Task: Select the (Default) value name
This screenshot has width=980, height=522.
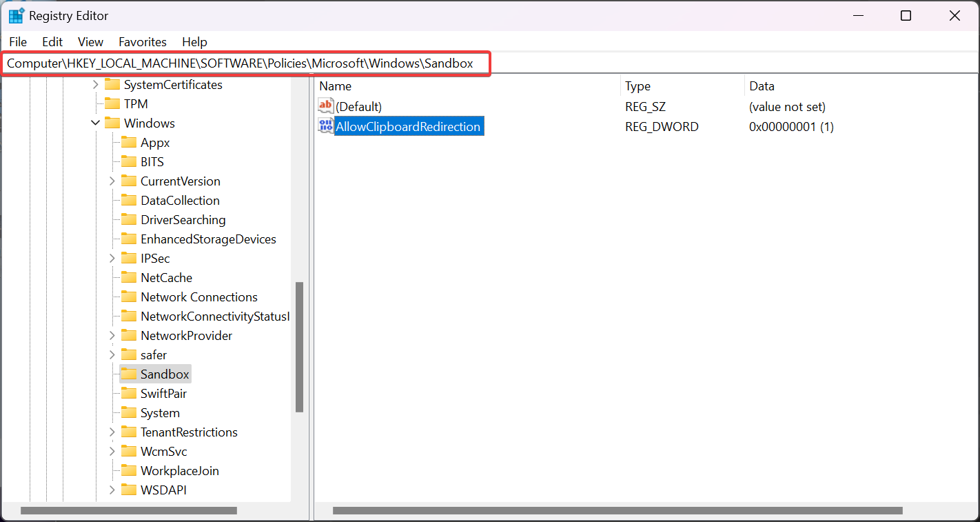Action: pos(358,107)
